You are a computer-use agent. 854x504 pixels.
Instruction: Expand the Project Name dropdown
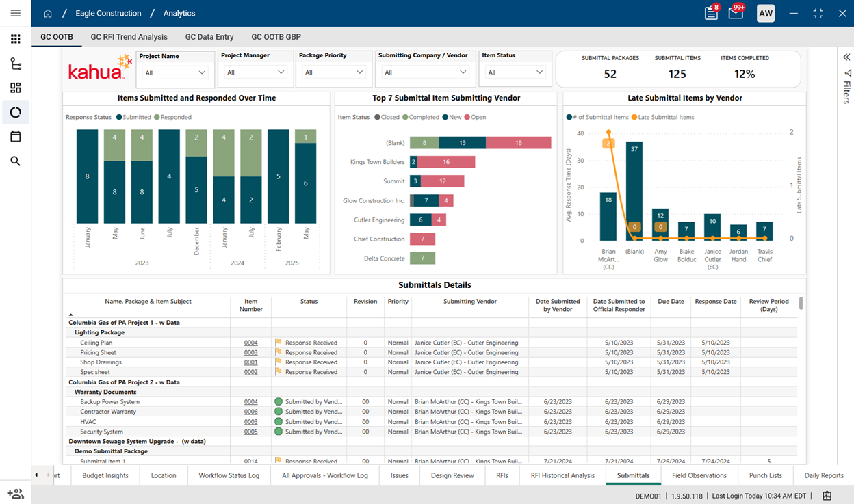pos(175,72)
